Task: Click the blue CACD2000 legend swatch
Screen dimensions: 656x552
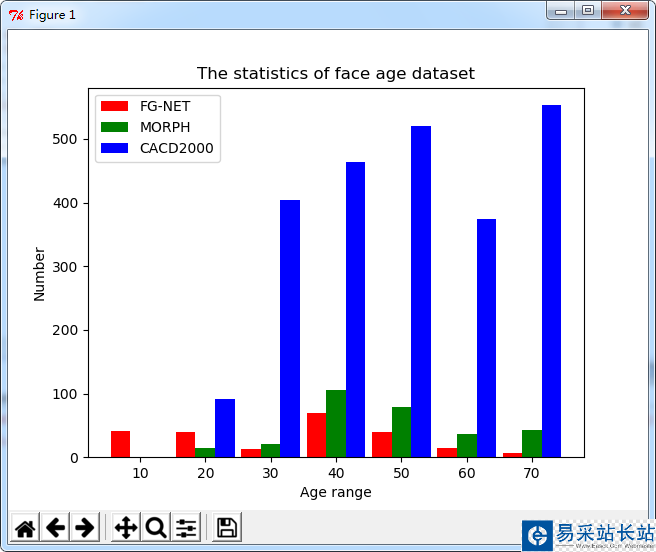Action: [x=114, y=148]
